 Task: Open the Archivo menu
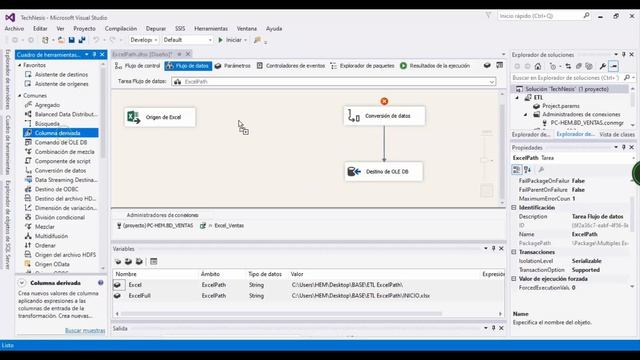(x=14, y=29)
